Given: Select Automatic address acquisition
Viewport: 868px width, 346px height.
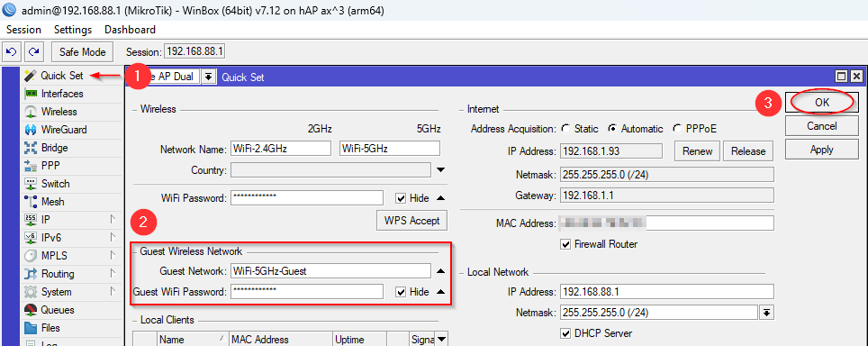Looking at the screenshot, I should (612, 129).
